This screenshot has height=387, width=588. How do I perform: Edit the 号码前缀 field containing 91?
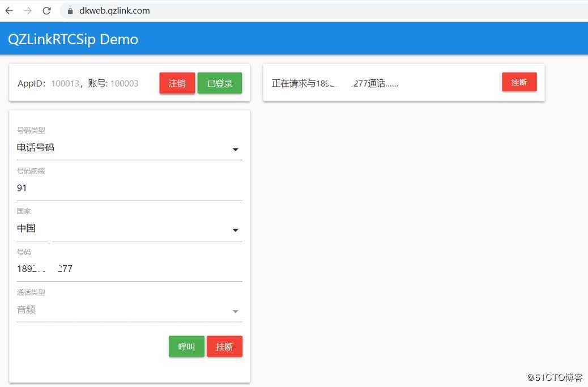[129, 188]
